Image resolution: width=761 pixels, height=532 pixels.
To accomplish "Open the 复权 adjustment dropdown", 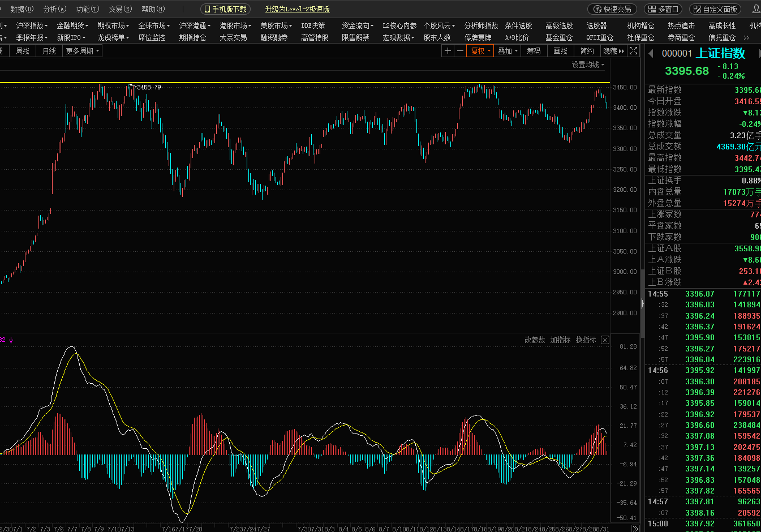I will [x=481, y=51].
